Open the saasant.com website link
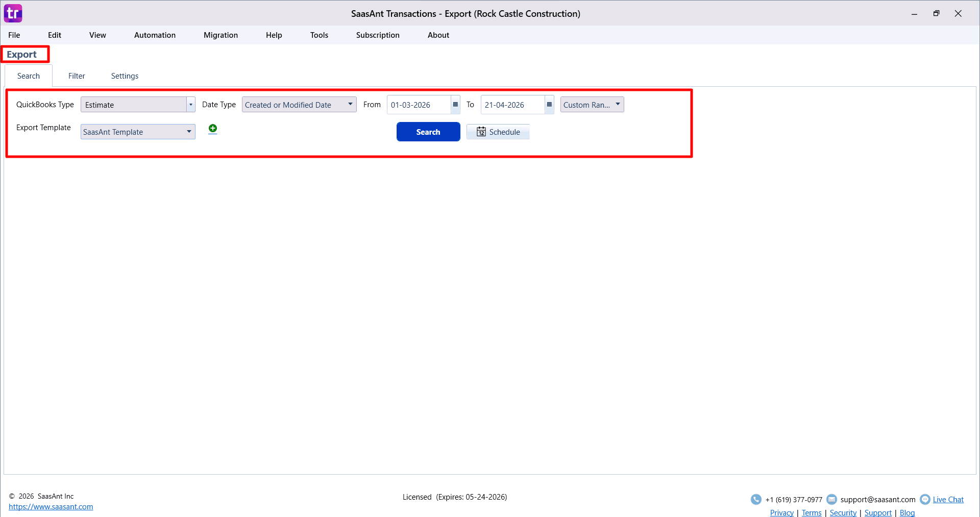 [x=51, y=507]
